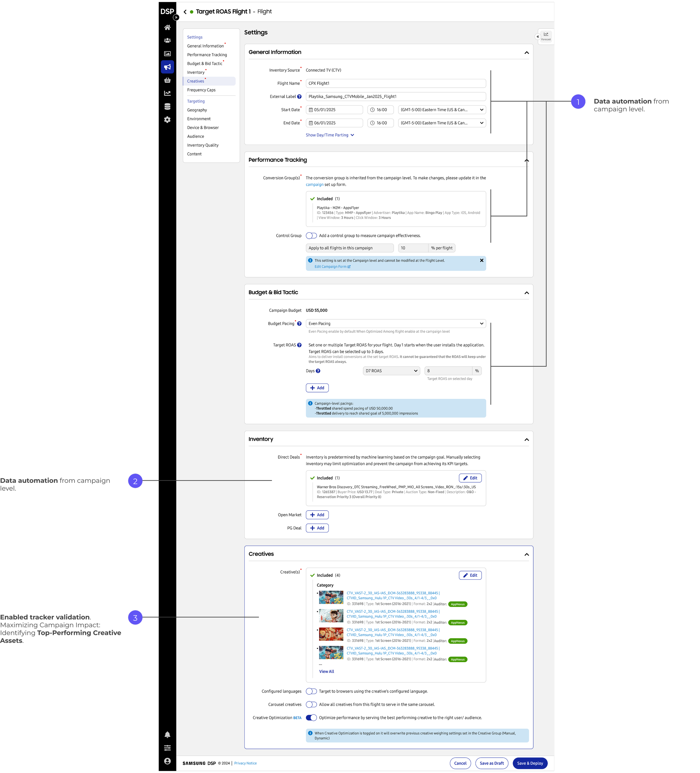Click the database stack sidebar icon
The height and width of the screenshot is (773, 700).
[167, 107]
